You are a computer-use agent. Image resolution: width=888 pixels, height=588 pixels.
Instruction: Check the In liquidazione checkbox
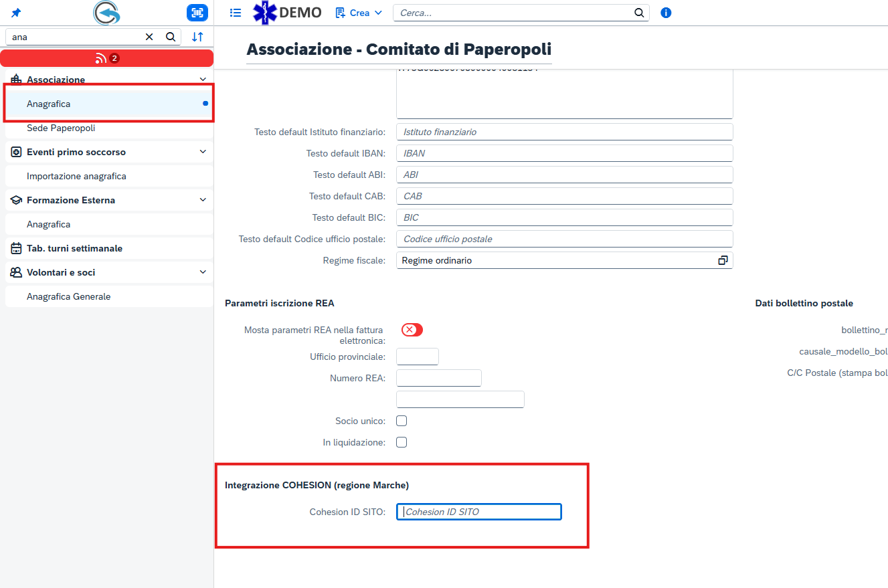402,442
